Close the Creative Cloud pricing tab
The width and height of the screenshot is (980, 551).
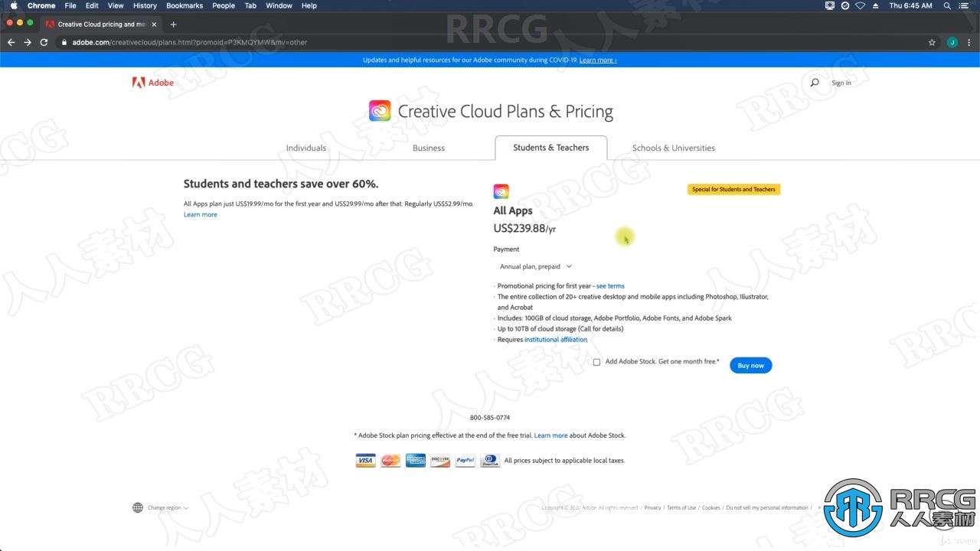click(154, 24)
